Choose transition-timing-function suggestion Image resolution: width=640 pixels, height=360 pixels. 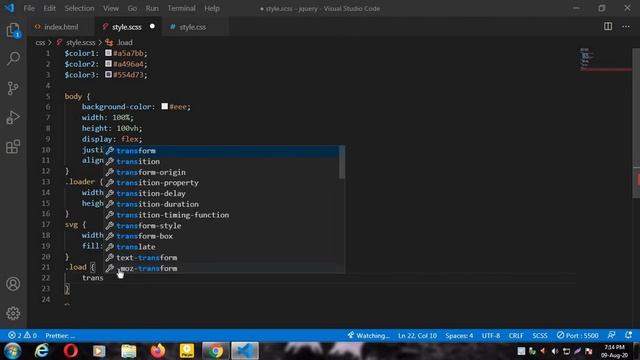tap(222, 215)
